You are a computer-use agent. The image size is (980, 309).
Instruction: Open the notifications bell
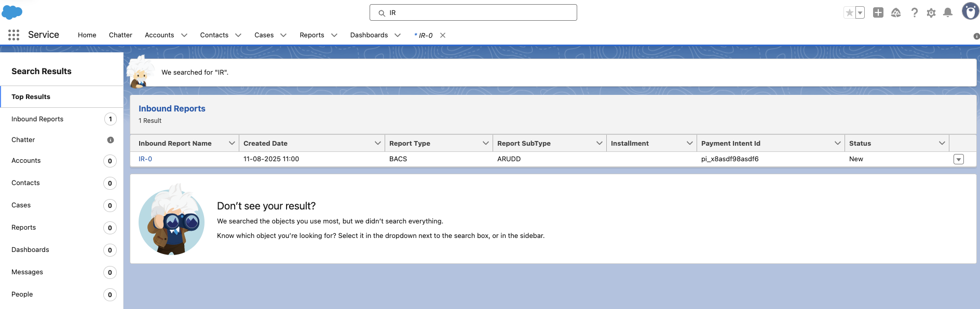click(x=948, y=12)
